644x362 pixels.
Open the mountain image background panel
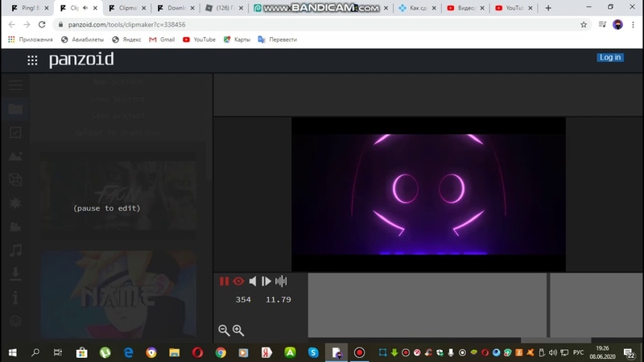pyautogui.click(x=15, y=156)
